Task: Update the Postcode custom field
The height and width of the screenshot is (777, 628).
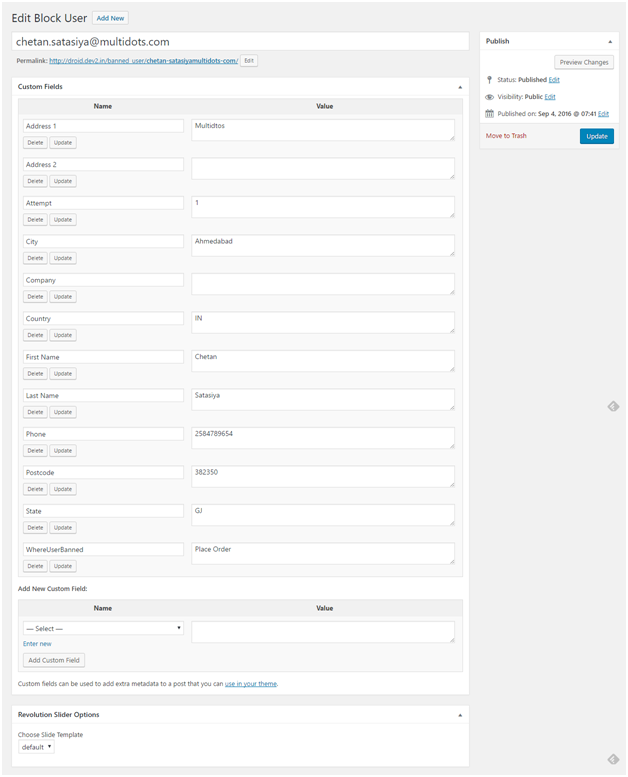Action: click(63, 489)
